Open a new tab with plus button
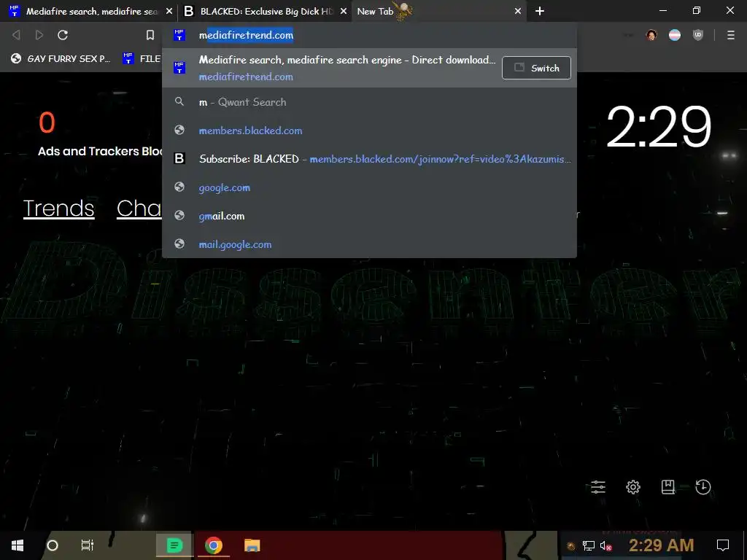The image size is (747, 560). tap(540, 11)
